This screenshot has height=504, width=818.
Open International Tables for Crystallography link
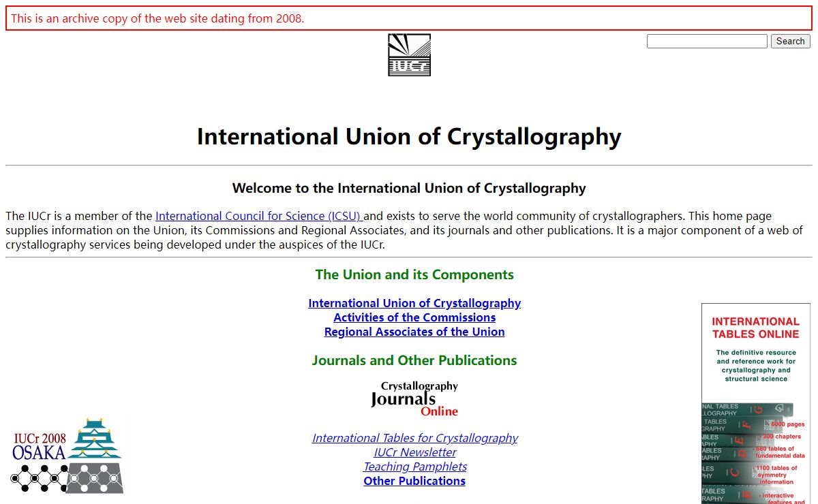(414, 438)
